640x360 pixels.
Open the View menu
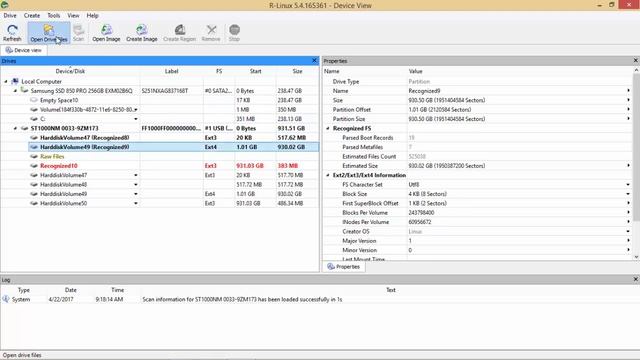click(x=73, y=16)
